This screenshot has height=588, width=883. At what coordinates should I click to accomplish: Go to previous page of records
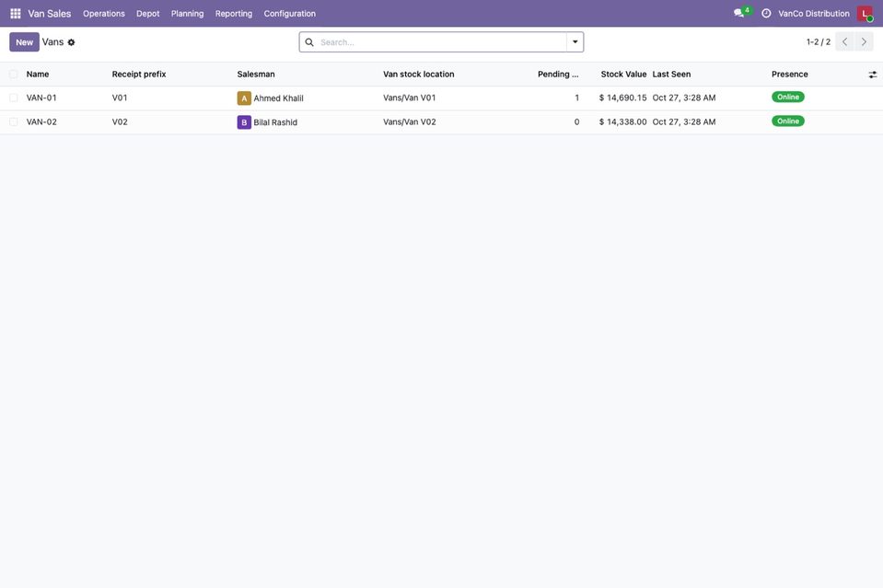click(x=844, y=41)
